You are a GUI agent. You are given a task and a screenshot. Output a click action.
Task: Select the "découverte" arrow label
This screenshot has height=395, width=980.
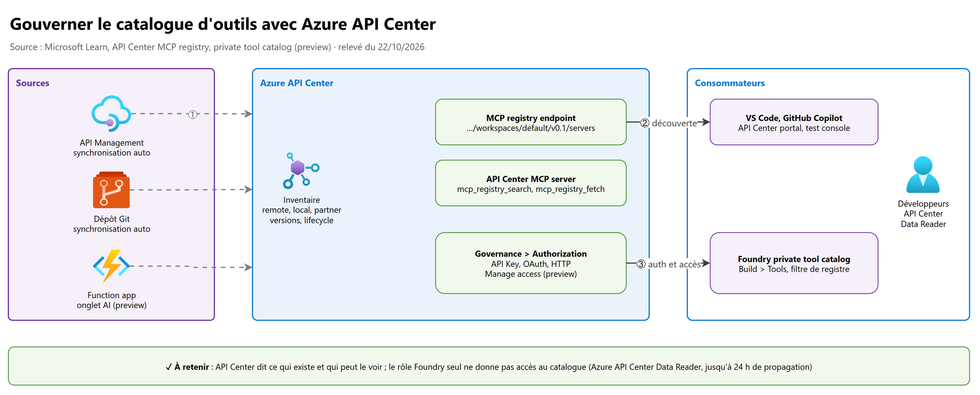tap(674, 124)
